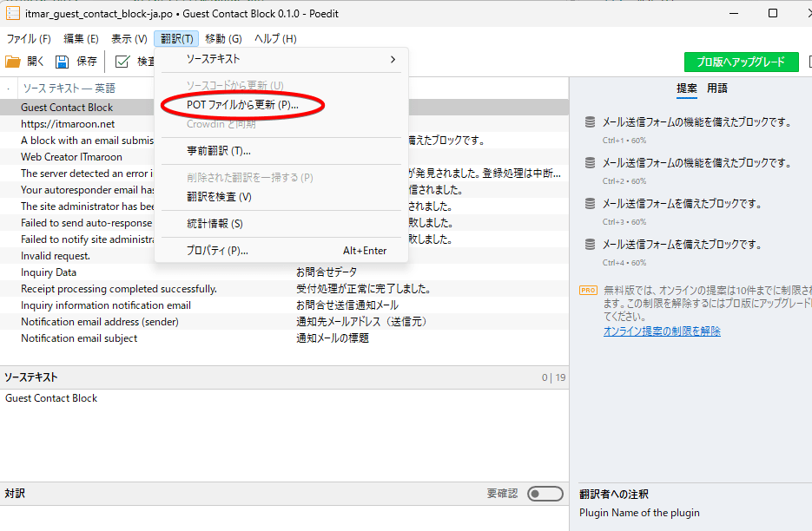The image size is (812, 531).
Task: Select Receipt processing completed successfully. row
Action: click(x=284, y=289)
